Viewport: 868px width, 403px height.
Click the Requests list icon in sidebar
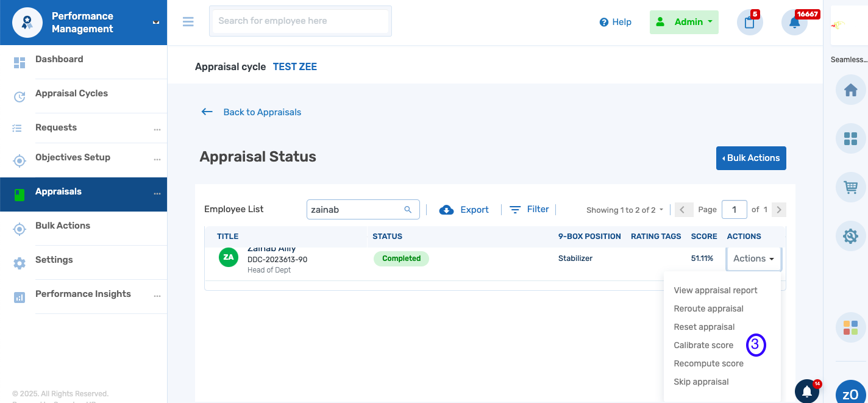tap(19, 127)
